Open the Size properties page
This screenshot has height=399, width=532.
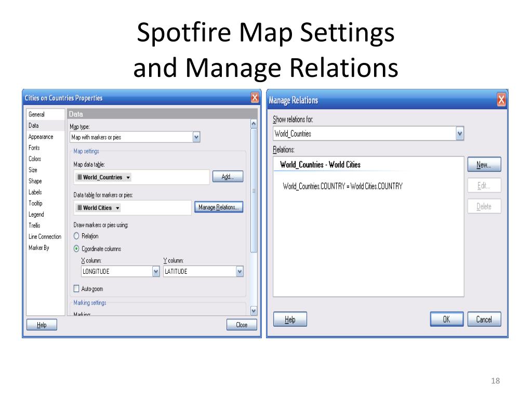coord(33,170)
